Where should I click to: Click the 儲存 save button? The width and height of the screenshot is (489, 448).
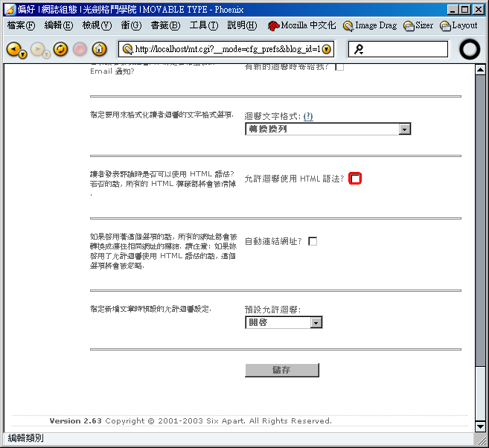pyautogui.click(x=282, y=370)
